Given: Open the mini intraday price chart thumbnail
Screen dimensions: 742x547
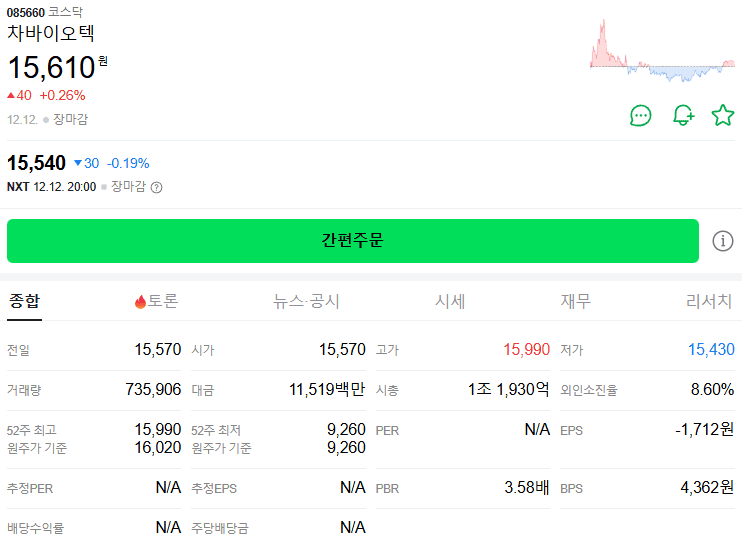Looking at the screenshot, I should (662, 51).
